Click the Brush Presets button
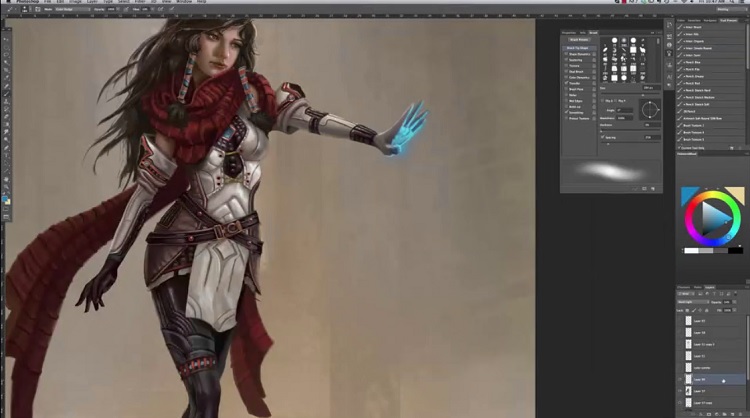The image size is (750, 418). [579, 40]
